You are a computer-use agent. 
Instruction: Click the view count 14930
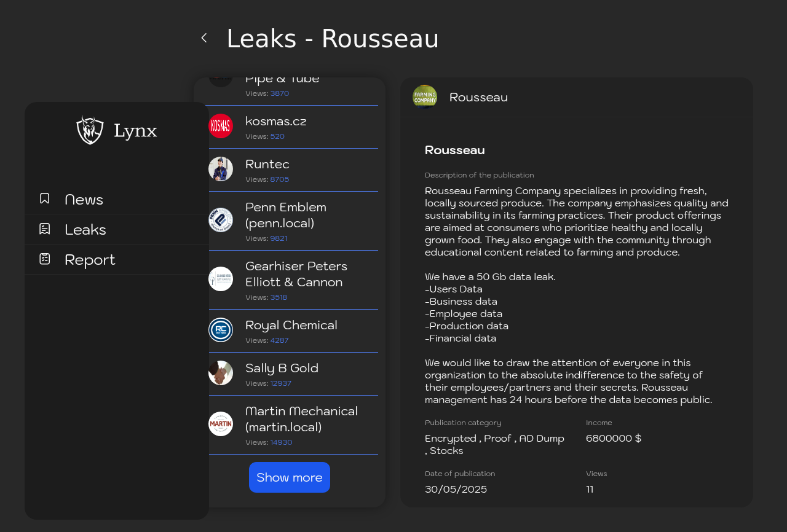(281, 442)
